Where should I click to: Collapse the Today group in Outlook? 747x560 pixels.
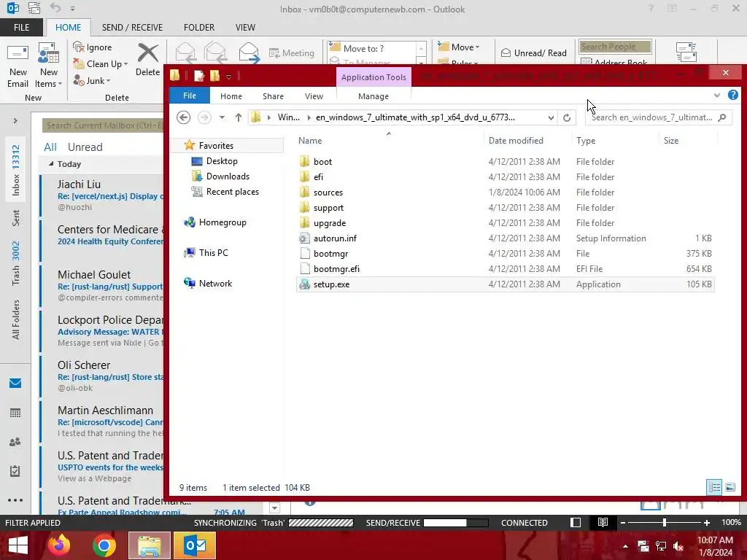(51, 164)
